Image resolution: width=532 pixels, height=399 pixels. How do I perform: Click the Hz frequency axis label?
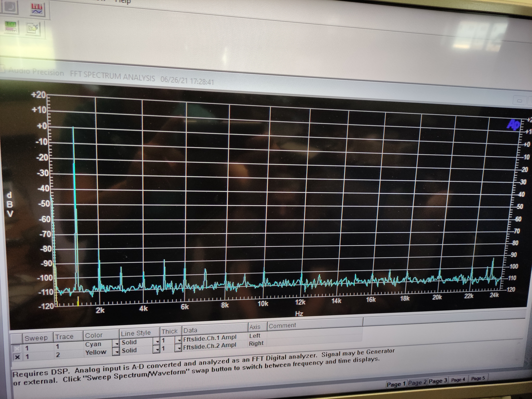click(299, 313)
